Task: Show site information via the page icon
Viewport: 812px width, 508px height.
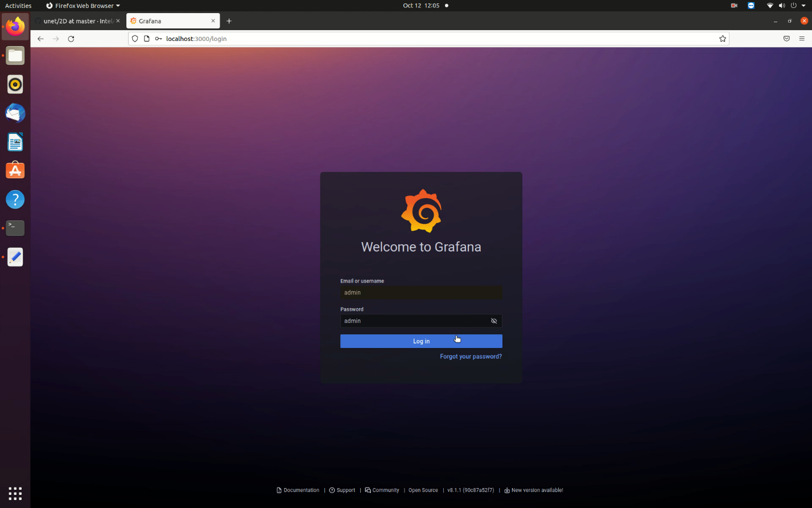Action: 146,39
